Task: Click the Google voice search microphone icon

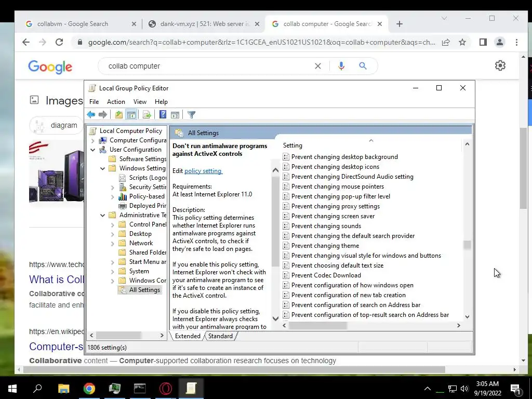Action: pos(341,66)
